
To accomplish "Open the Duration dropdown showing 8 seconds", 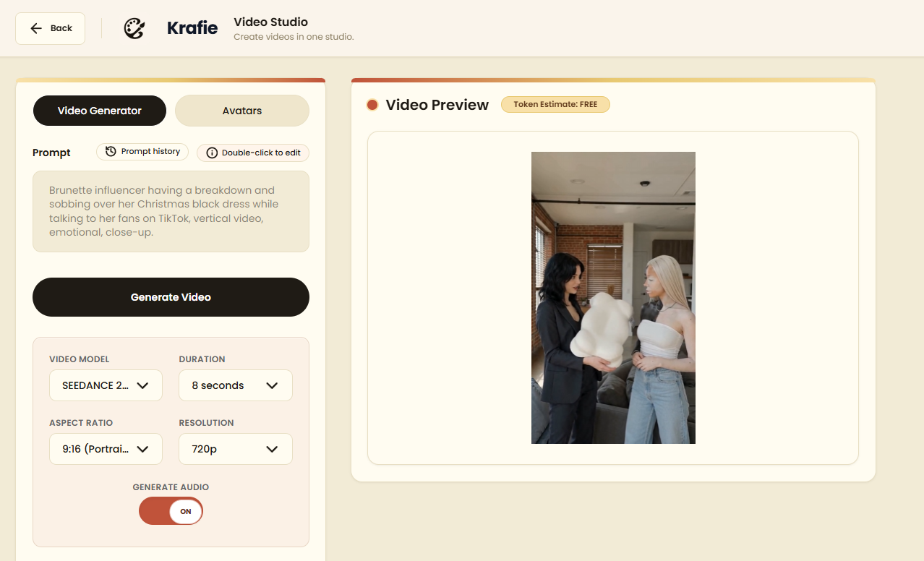I will pos(236,385).
